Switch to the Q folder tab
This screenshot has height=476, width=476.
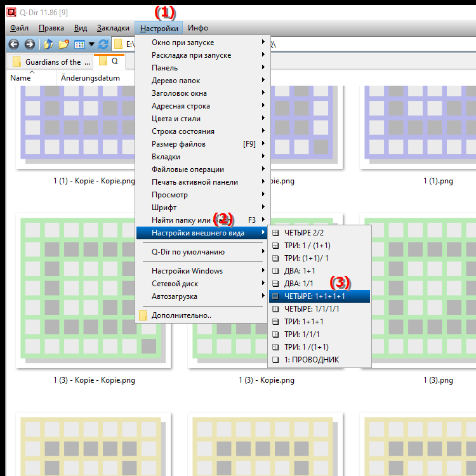click(x=109, y=62)
